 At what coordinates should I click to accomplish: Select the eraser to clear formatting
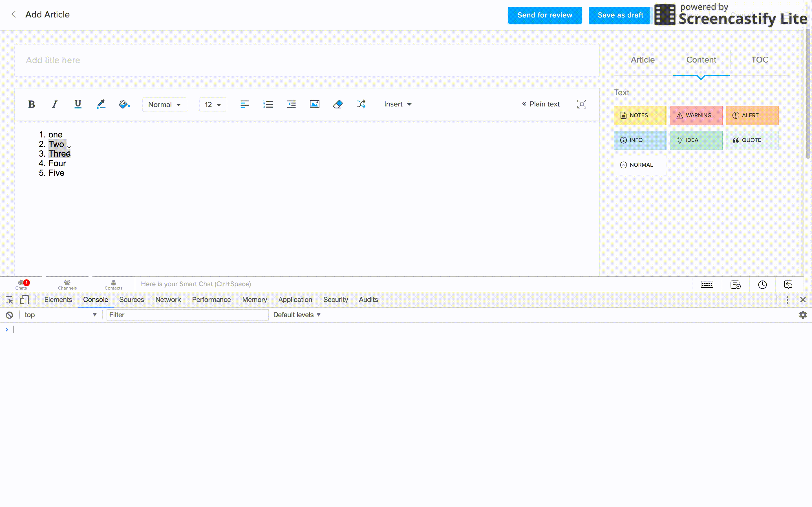coord(337,104)
